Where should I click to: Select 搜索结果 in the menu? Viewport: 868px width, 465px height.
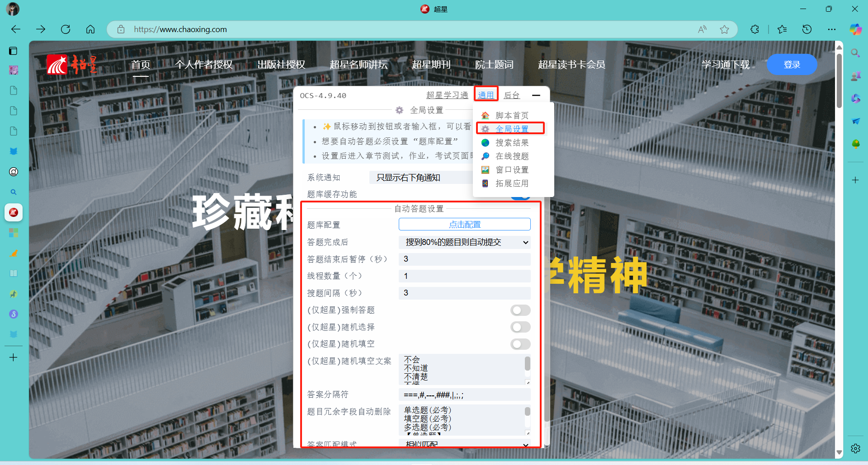pyautogui.click(x=512, y=142)
